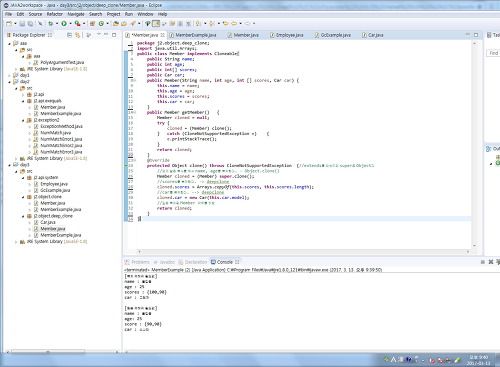Select PolyArgumentTest.java in Package Explorer

point(59,62)
